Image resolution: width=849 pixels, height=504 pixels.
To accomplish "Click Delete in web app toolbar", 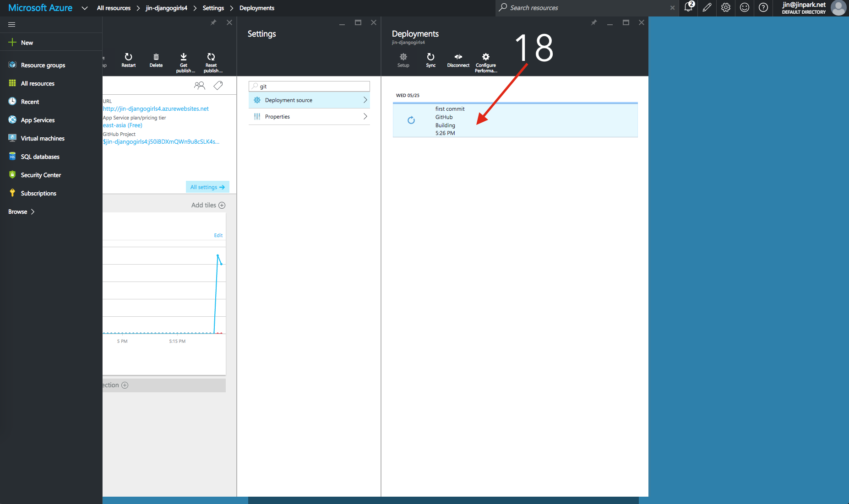I will pos(156,60).
